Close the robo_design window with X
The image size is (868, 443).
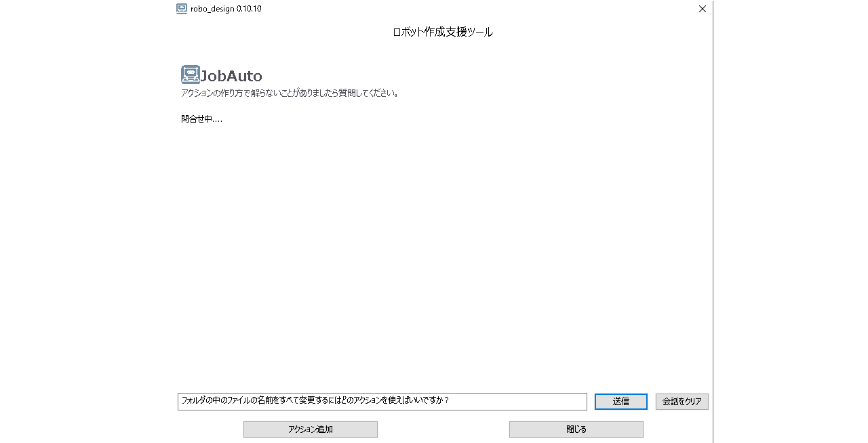[703, 9]
